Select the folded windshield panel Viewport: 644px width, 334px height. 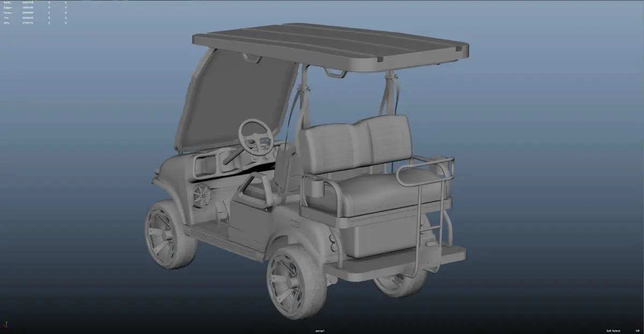tap(237, 100)
